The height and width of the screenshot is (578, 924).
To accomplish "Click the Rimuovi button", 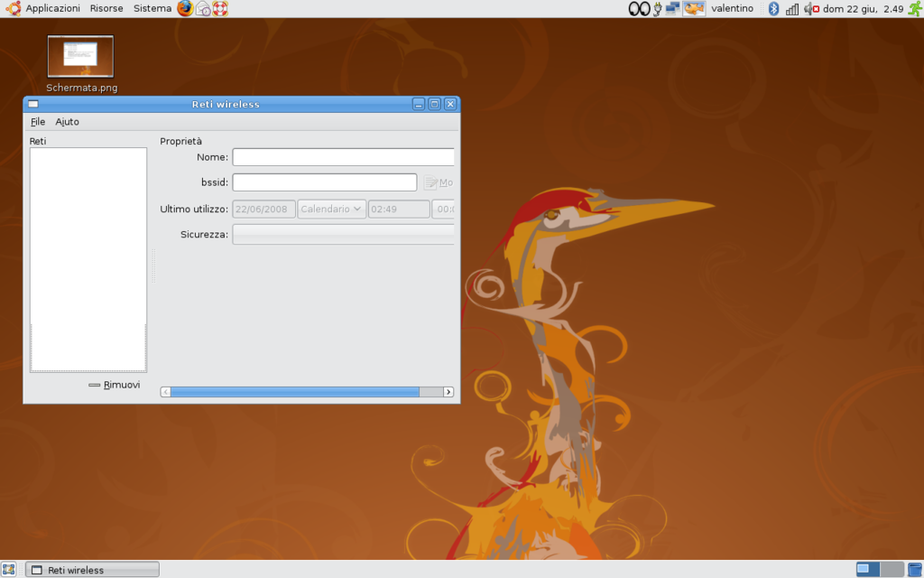I will point(115,385).
